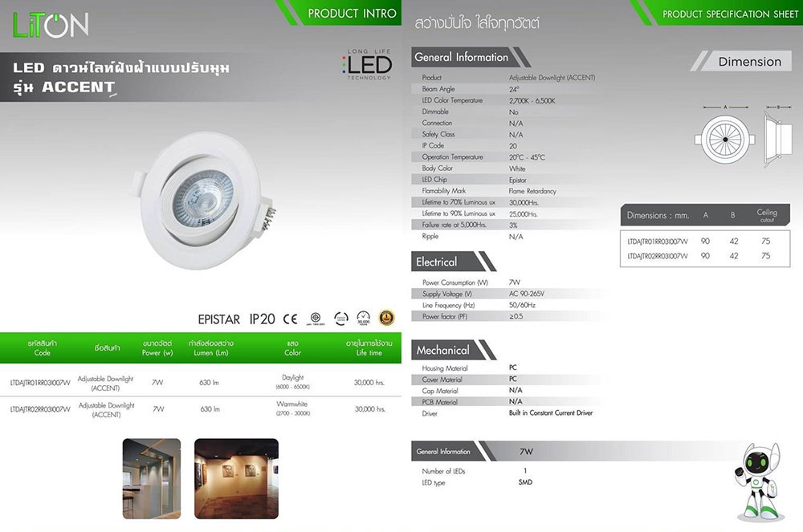Image resolution: width=803 pixels, height=532 pixels.
Task: Click the LiTON logo
Action: [x=51, y=25]
